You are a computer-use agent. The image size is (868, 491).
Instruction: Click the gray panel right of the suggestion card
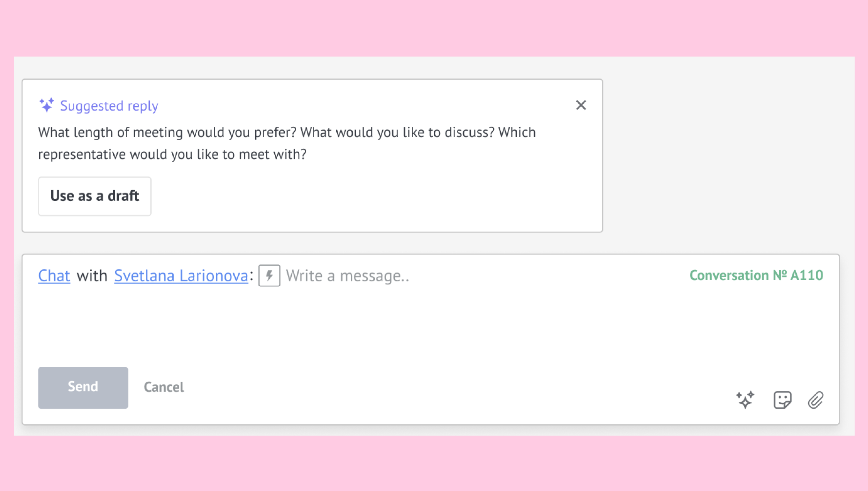point(726,155)
